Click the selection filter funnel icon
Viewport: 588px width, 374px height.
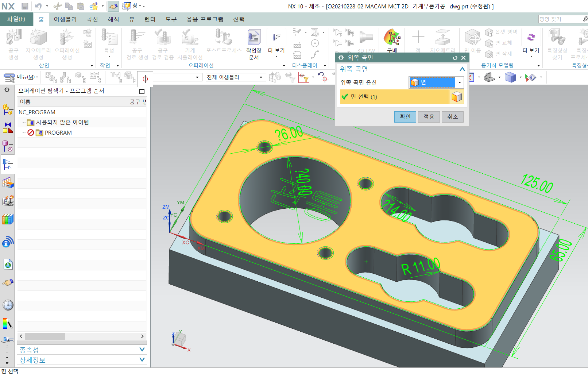click(x=304, y=77)
